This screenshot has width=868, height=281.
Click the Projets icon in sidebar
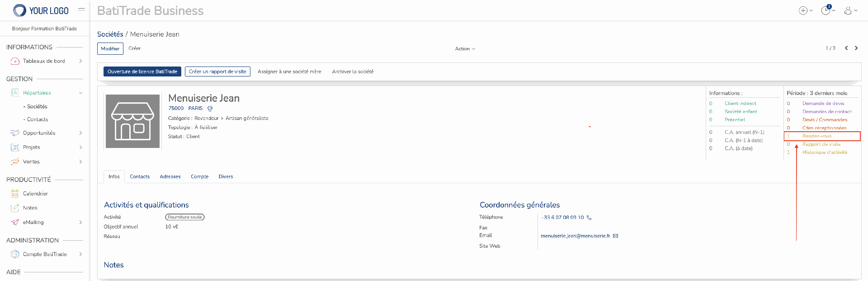[x=15, y=148]
